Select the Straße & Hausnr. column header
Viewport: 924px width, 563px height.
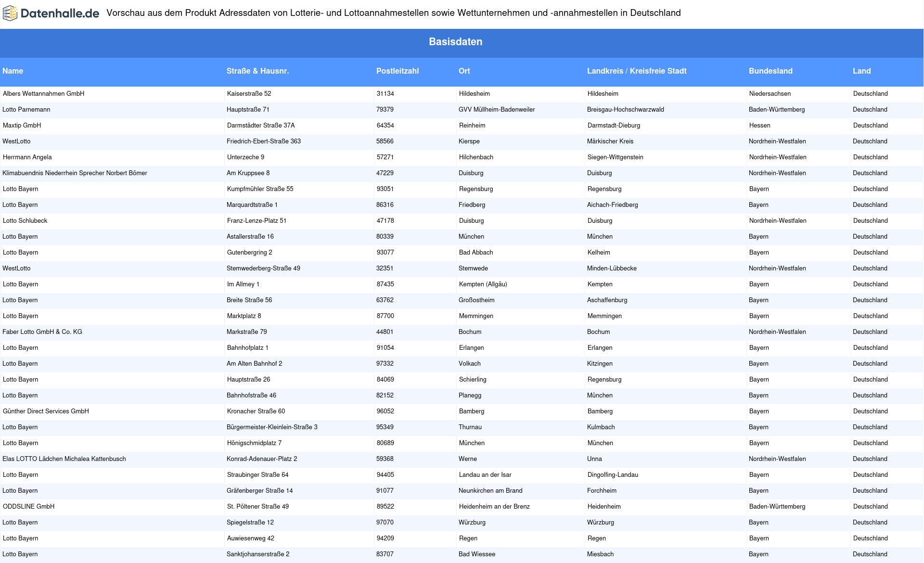coord(258,71)
